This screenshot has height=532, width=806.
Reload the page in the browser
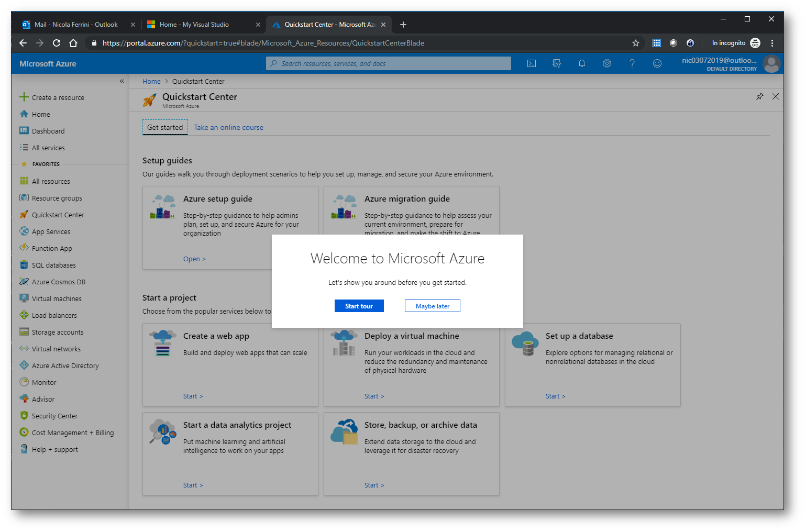pos(57,43)
